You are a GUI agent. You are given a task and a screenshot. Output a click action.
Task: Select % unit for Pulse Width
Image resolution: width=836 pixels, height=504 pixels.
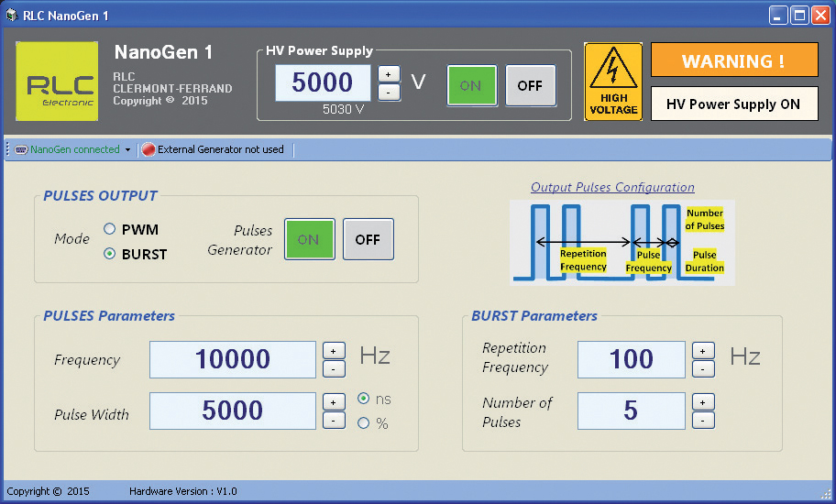coord(364,423)
